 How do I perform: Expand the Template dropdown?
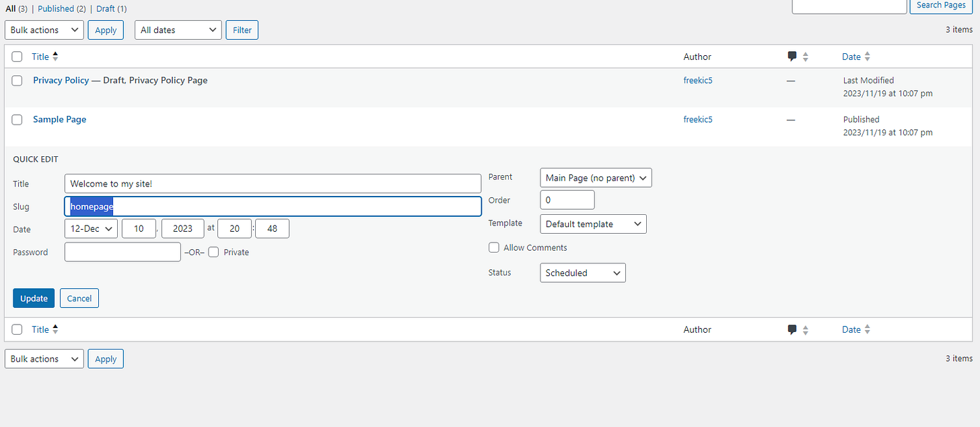(593, 224)
